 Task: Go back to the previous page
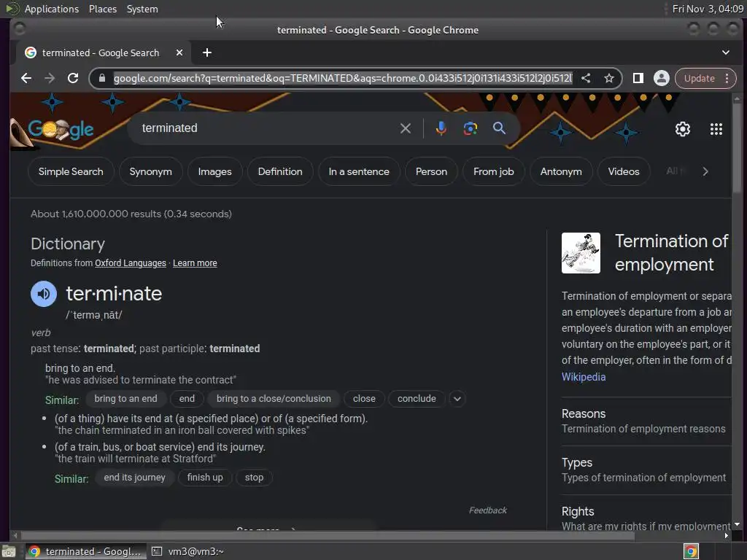pos(26,78)
